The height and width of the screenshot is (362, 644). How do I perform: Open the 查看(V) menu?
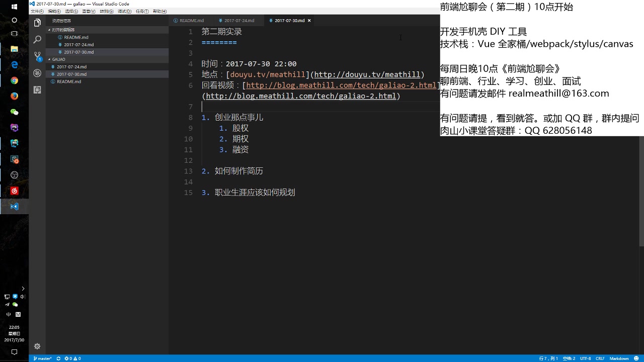tap(89, 11)
